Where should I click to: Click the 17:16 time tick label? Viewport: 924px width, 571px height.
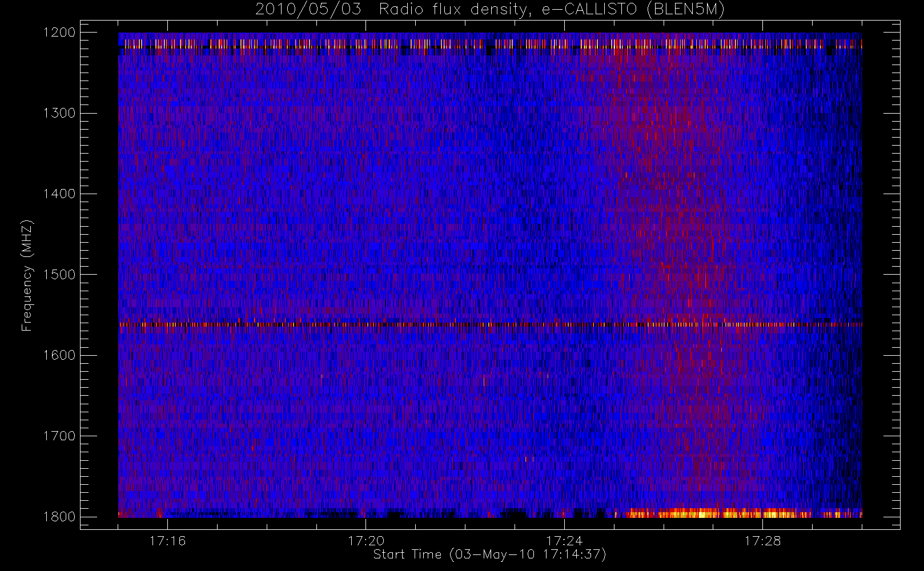167,541
